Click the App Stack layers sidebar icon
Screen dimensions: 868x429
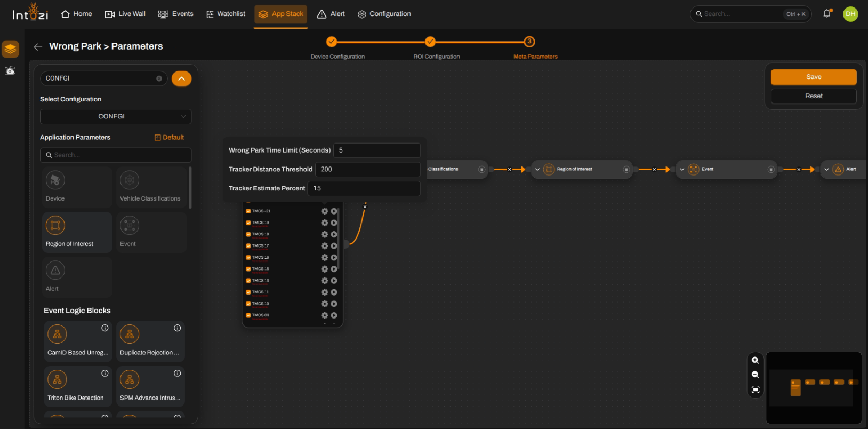point(11,49)
